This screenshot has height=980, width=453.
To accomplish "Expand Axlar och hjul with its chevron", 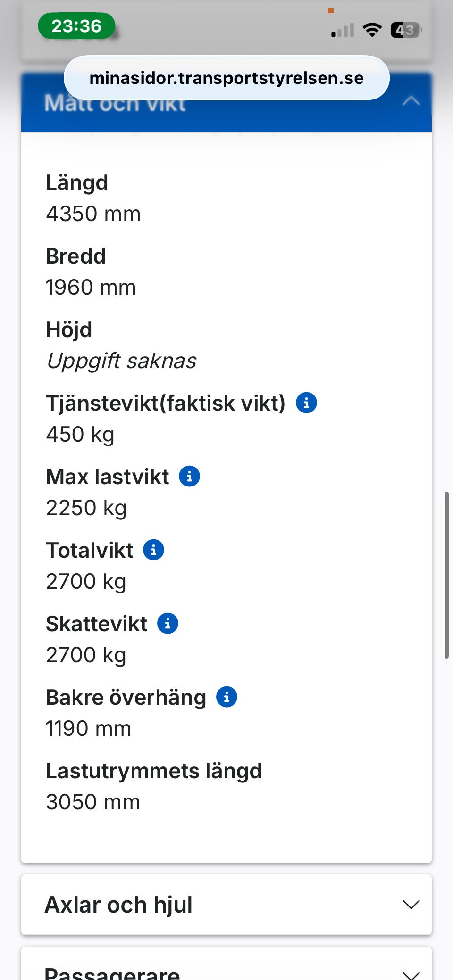I will [x=411, y=904].
